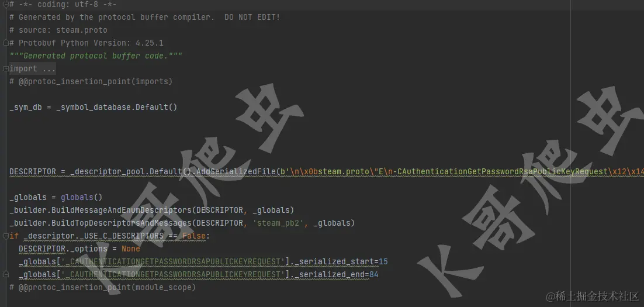This screenshot has height=307, width=644.
Task: Click fold end marker beside _serialized_end line
Action: click(x=6, y=274)
